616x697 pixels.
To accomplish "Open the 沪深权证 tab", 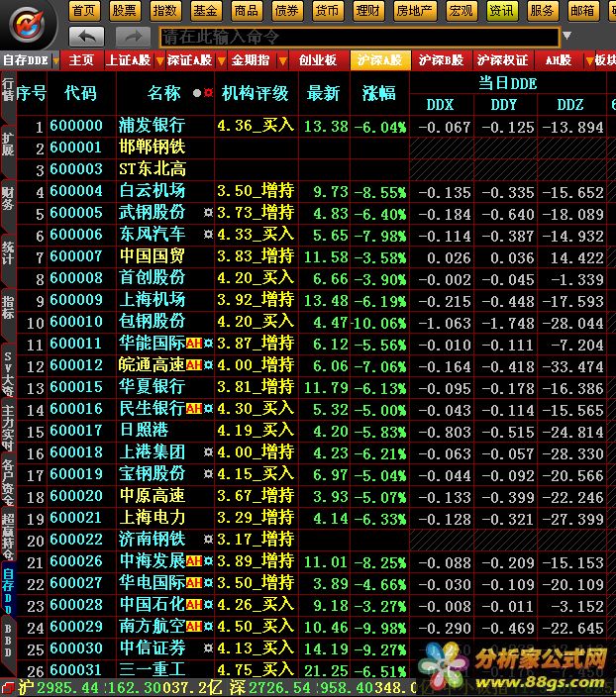I will click(x=502, y=60).
